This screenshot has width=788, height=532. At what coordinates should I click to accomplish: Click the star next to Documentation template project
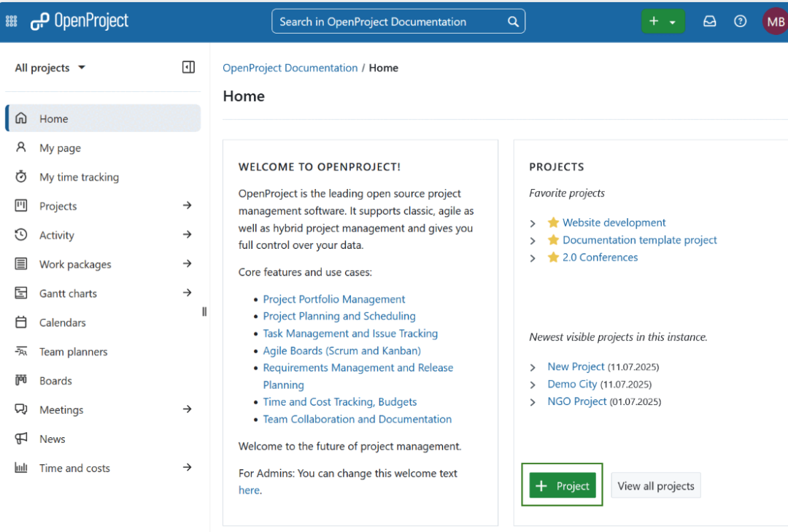pos(553,240)
